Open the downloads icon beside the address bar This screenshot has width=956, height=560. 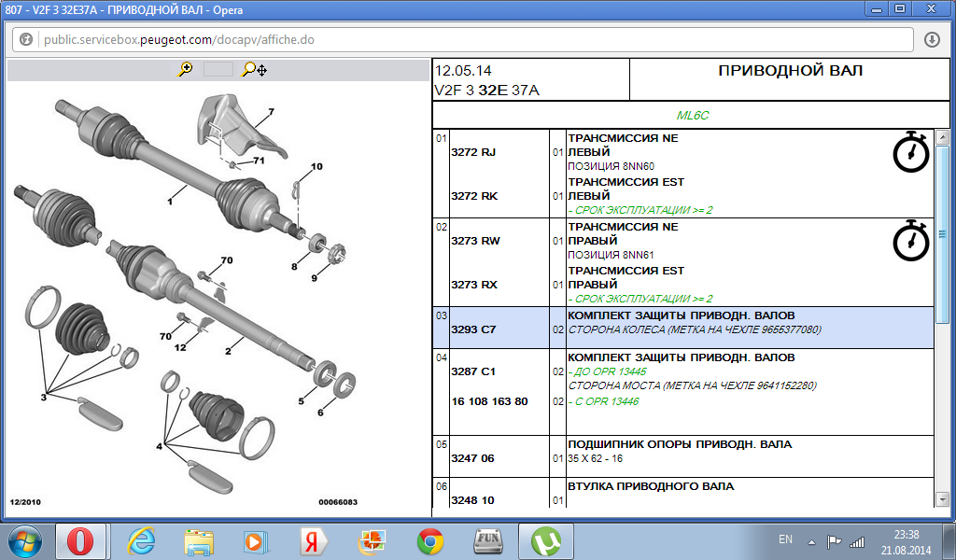point(931,40)
